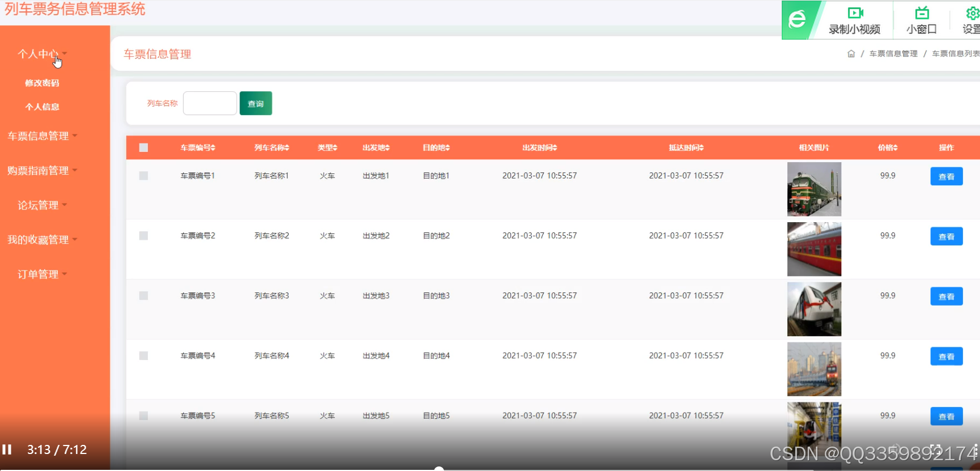Expand the 论坛管理 sidebar menu
The width and height of the screenshot is (980, 471).
pos(42,205)
